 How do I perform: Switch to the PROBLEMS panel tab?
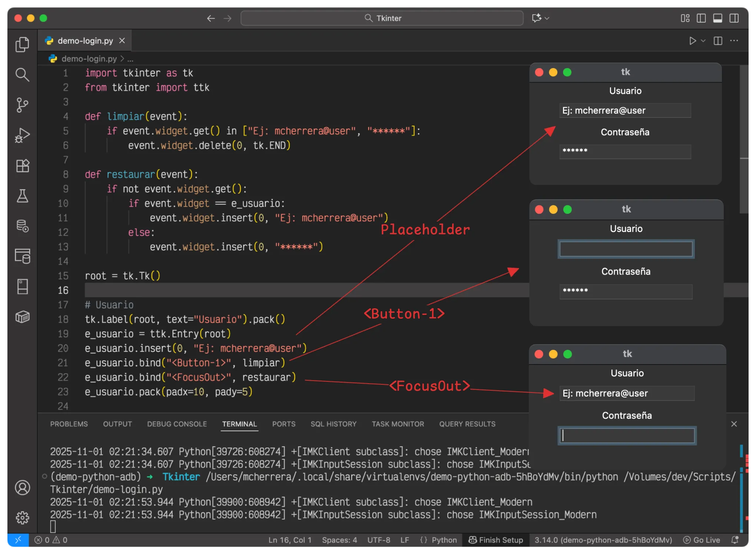(x=69, y=424)
